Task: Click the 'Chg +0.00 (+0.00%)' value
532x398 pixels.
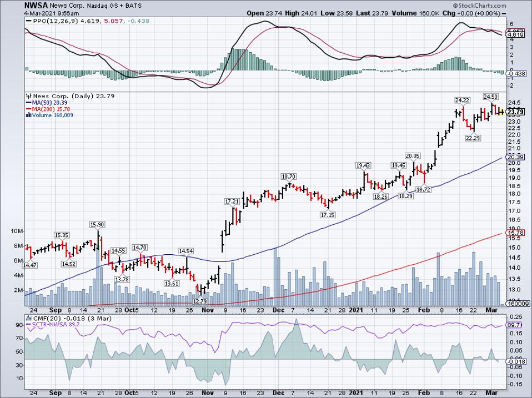Action: click(x=471, y=13)
